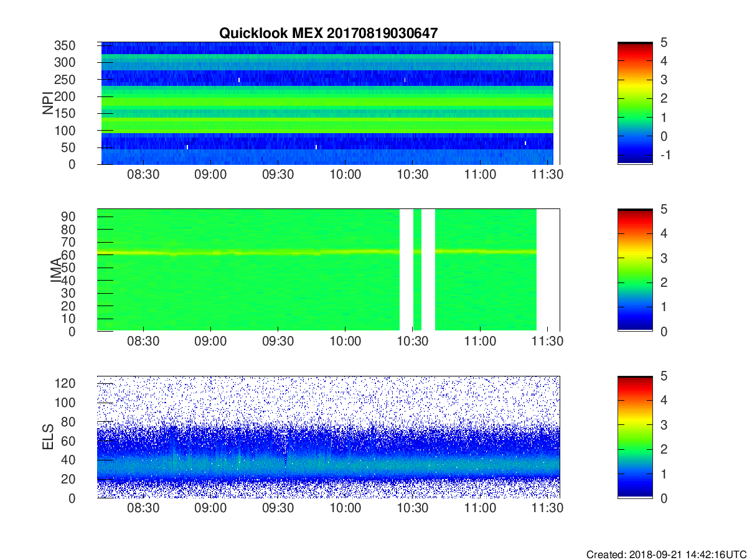
Task: Click the NPI plot colorbar
Action: 635,103
